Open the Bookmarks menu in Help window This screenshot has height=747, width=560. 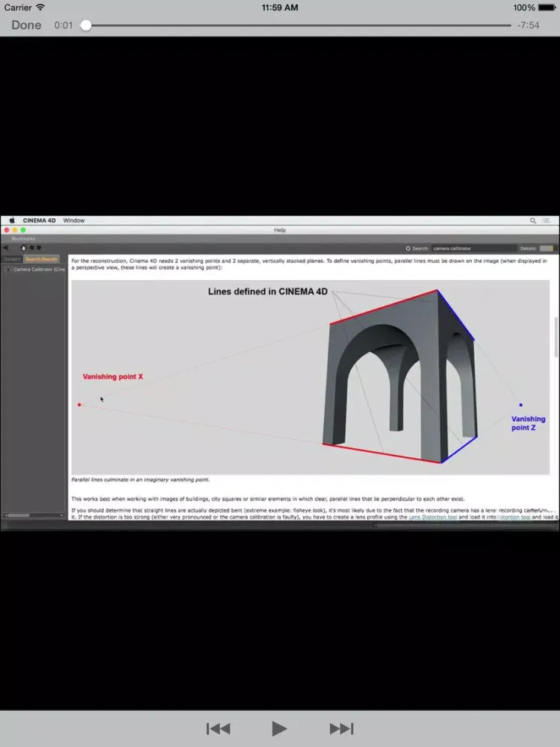pyautogui.click(x=23, y=239)
